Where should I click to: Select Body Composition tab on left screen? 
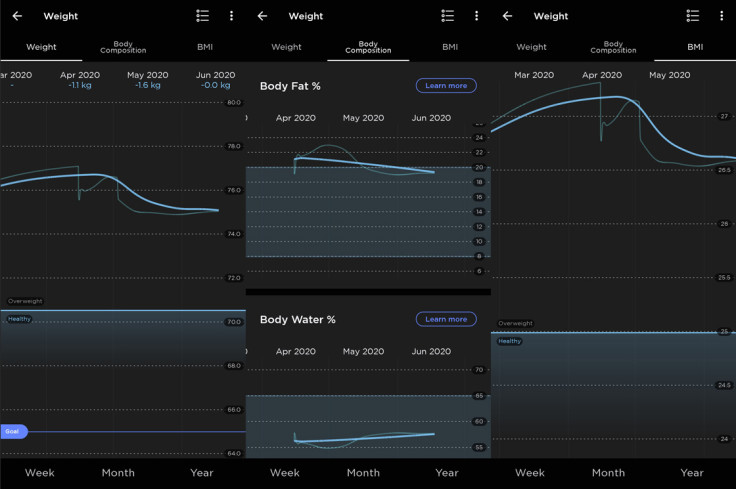(x=123, y=47)
